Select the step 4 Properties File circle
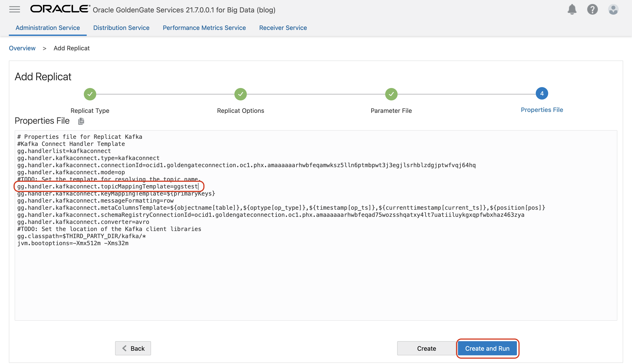632x364 pixels. pyautogui.click(x=542, y=94)
